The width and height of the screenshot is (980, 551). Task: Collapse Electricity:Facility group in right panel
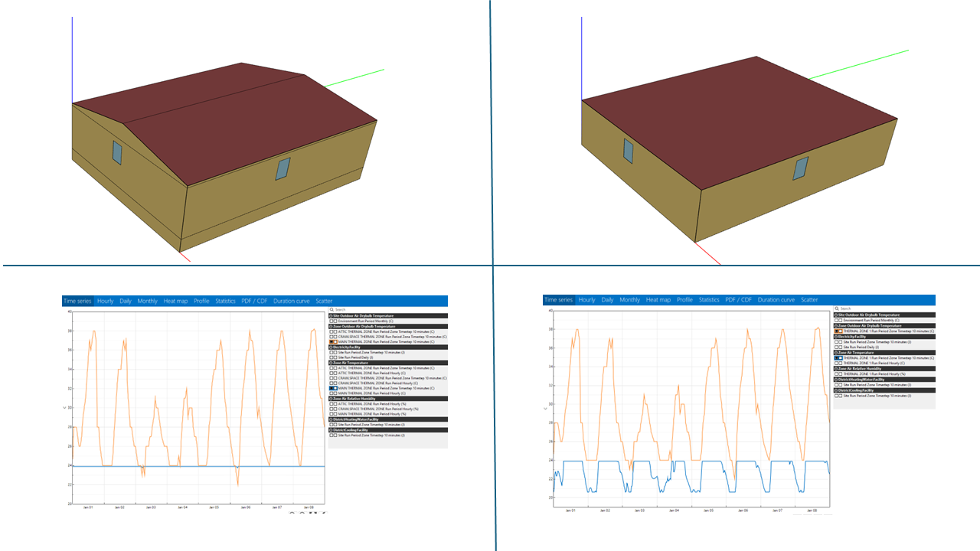pos(836,337)
